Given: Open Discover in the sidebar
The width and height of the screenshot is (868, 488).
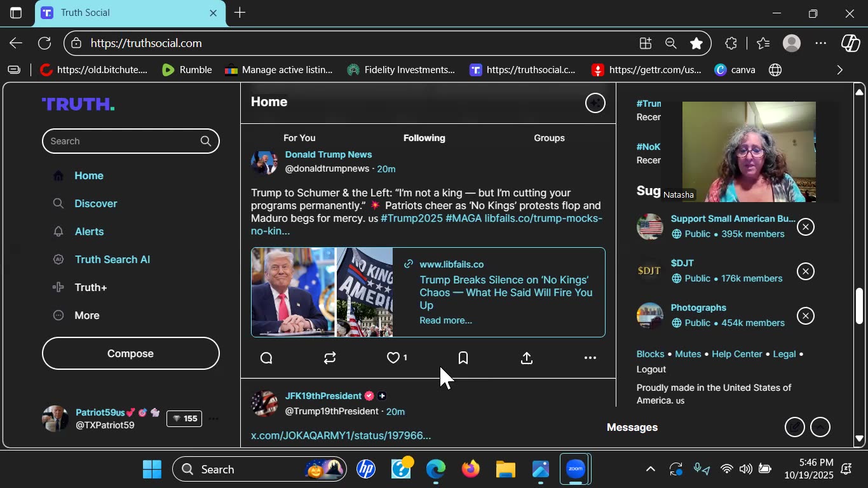Looking at the screenshot, I should [96, 204].
